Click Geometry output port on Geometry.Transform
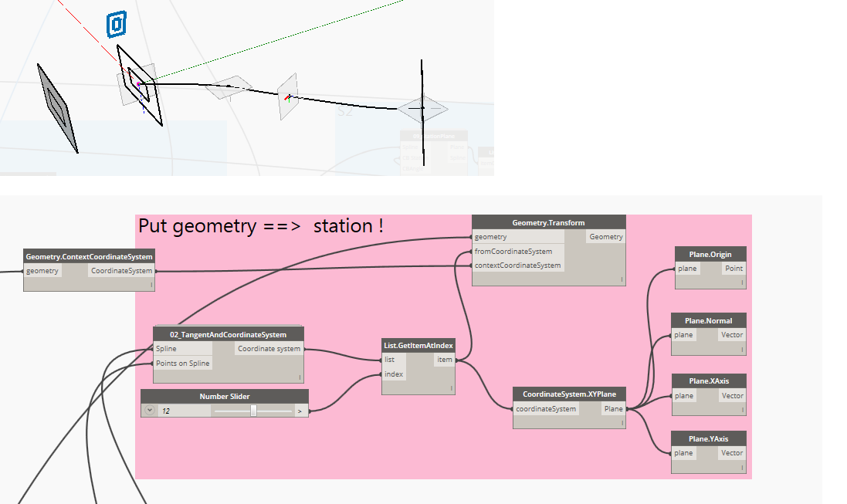Screen dimensions: 847x504 click(x=606, y=237)
